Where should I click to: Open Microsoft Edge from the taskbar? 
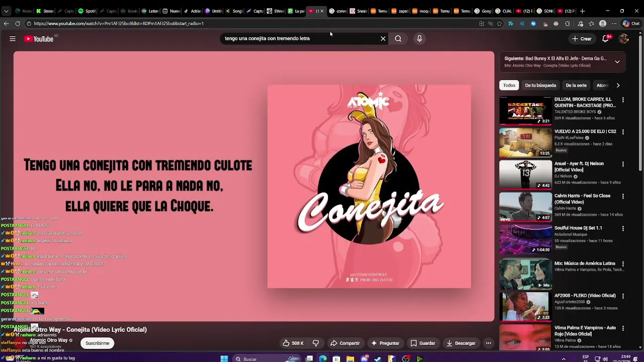[x=323, y=358]
